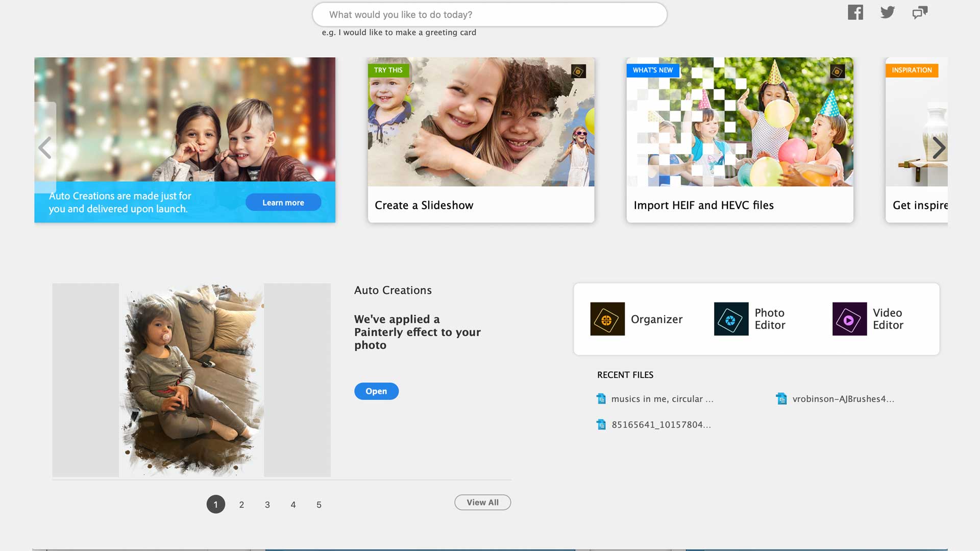Open recent file vrobinson-AJBrushes4

click(x=843, y=399)
